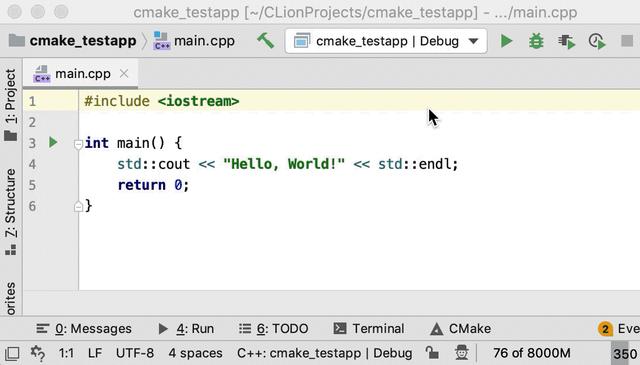Change indentation setting 4 spaces

(195, 353)
